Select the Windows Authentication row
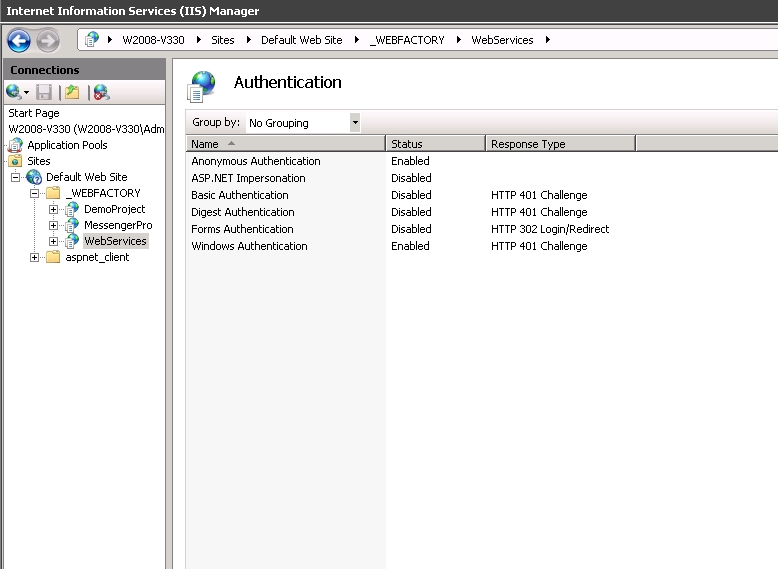This screenshot has width=778, height=569. (x=249, y=246)
